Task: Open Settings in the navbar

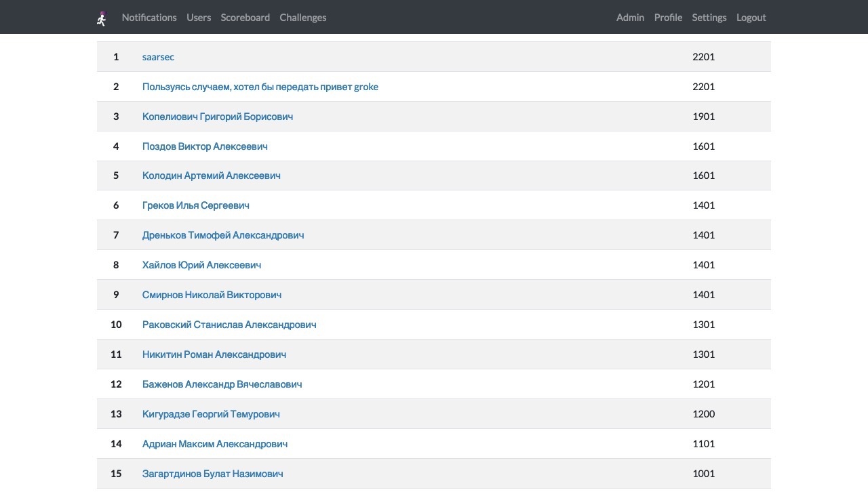Action: tap(709, 18)
